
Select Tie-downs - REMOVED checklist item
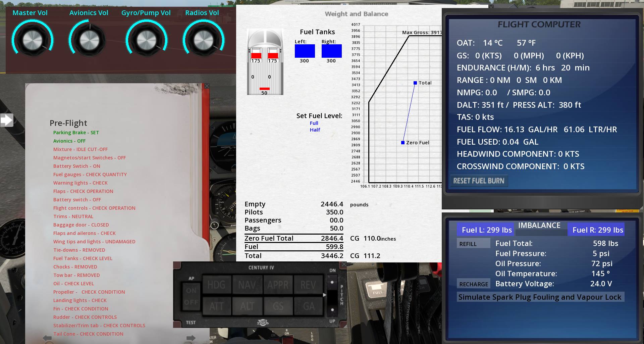coord(79,250)
